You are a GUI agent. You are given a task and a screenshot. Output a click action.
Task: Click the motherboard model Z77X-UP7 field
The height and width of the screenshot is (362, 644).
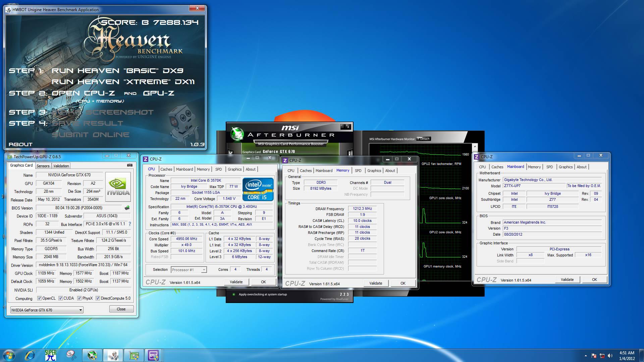(534, 186)
